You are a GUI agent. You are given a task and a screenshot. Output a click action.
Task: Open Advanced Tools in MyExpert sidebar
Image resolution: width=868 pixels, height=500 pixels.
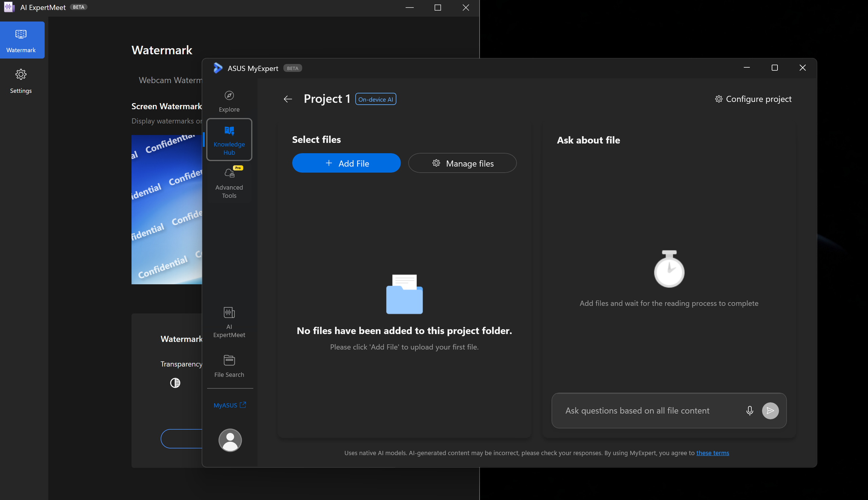point(229,183)
